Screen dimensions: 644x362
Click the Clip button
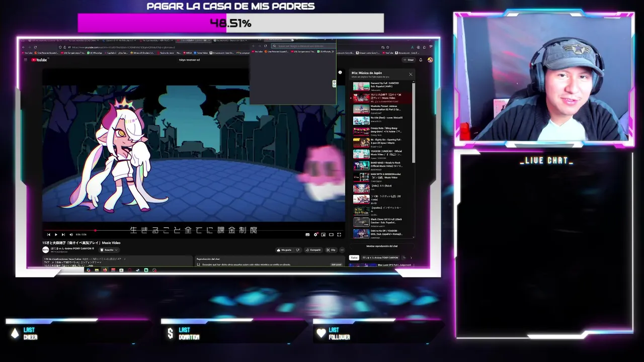[331, 250]
